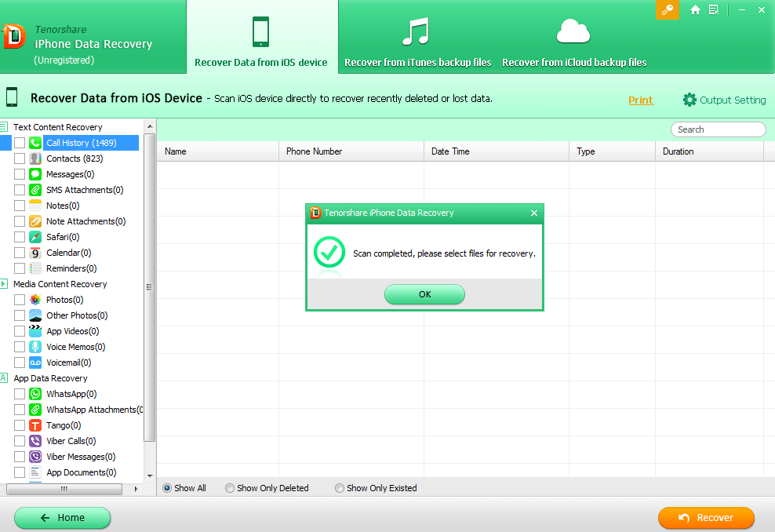The image size is (775, 532).
Task: Click the WhatsApp logo icon
Action: [x=35, y=394]
